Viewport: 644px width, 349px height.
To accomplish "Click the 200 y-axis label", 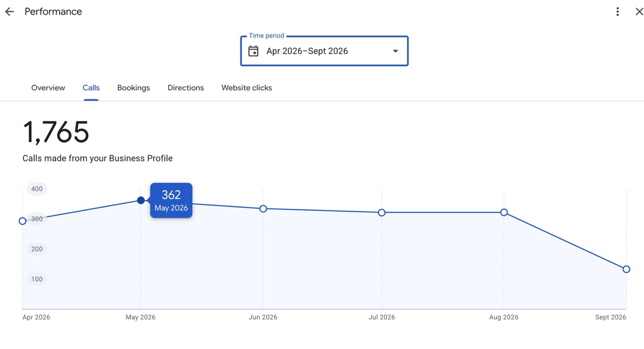I will (37, 249).
